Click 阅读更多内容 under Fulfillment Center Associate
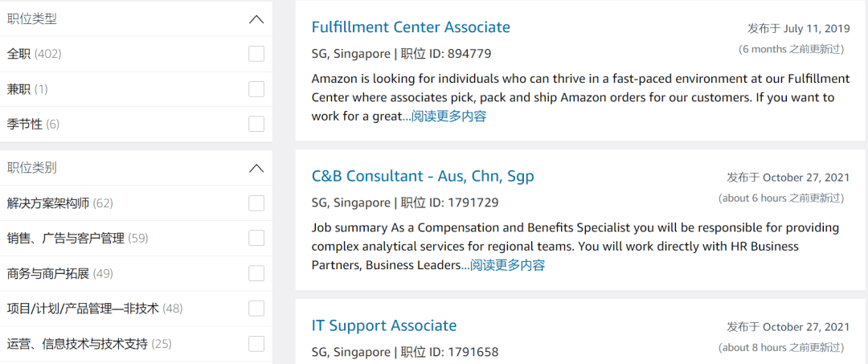The width and height of the screenshot is (868, 364). click(448, 117)
